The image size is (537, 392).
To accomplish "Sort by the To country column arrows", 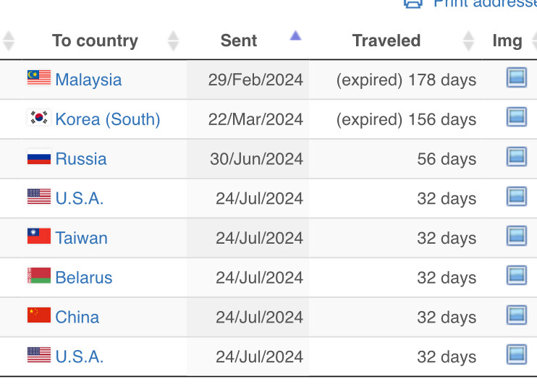I will 173,41.
